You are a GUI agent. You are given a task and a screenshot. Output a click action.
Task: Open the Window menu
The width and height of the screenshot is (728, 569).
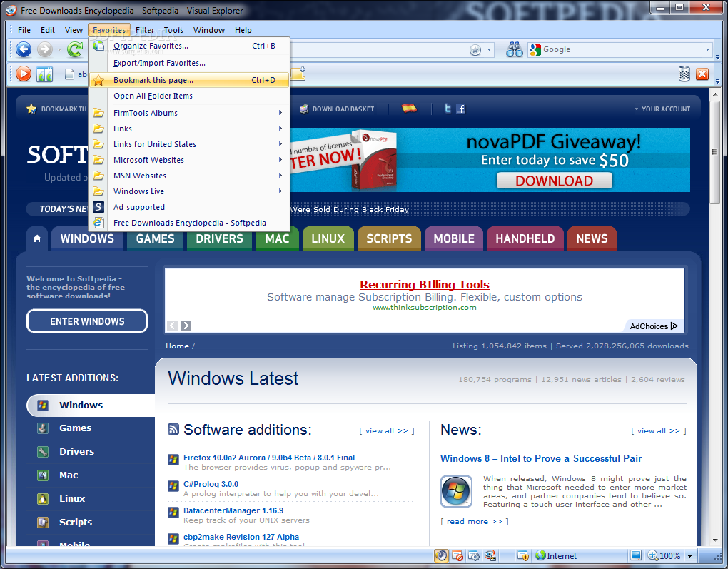point(209,30)
